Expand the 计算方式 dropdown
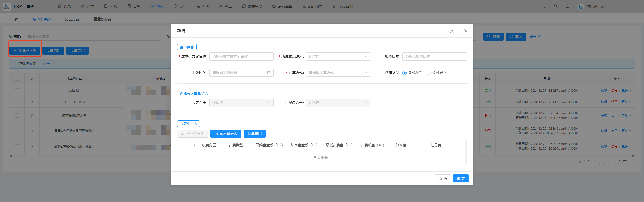 pos(338,73)
